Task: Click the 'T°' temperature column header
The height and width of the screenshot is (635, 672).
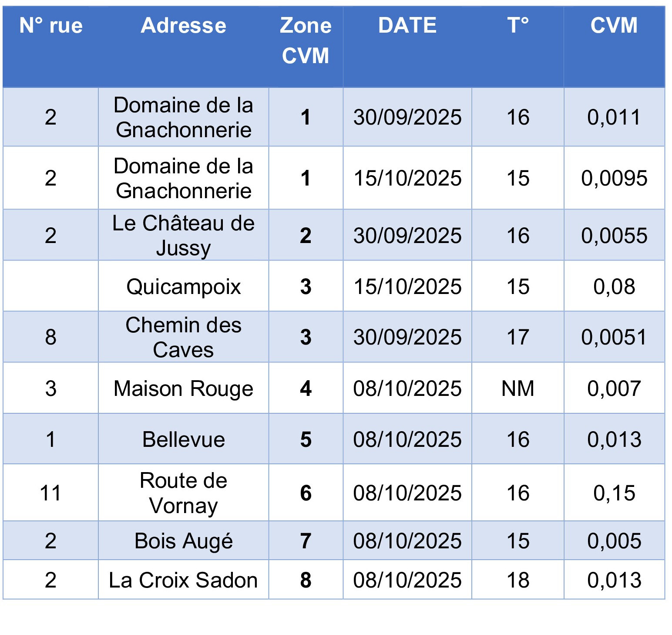Action: pyautogui.click(x=518, y=26)
